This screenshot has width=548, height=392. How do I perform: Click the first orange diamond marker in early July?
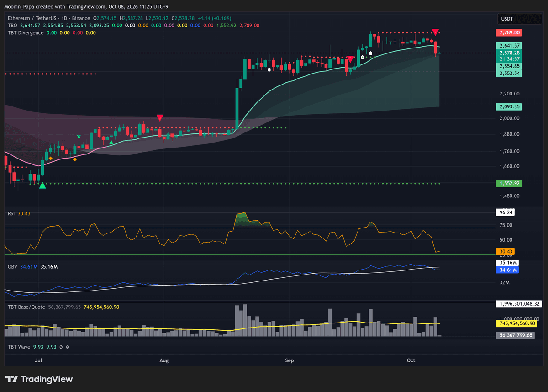click(x=50, y=158)
